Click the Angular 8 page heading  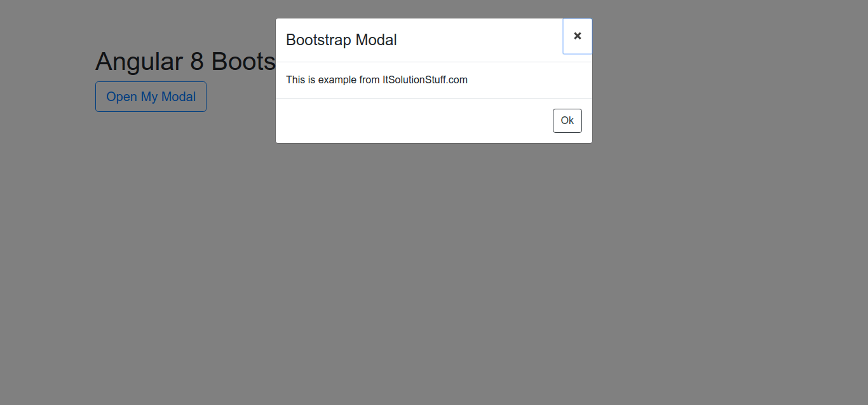point(185,62)
